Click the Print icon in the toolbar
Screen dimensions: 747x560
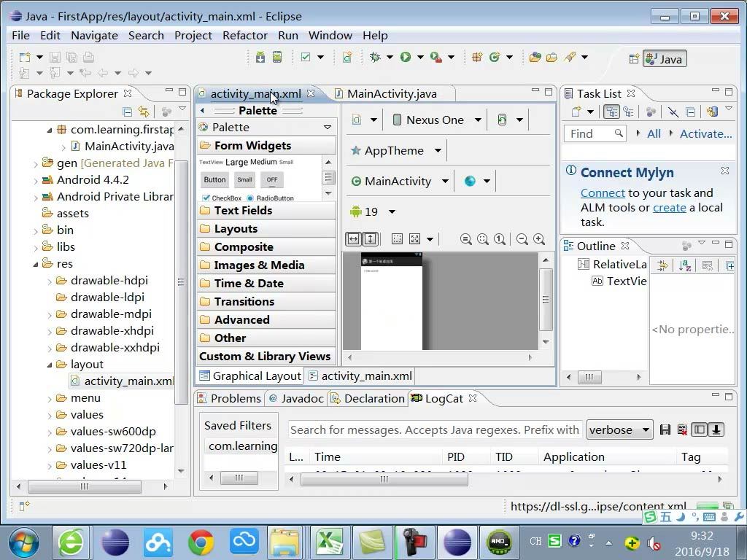pyautogui.click(x=88, y=57)
